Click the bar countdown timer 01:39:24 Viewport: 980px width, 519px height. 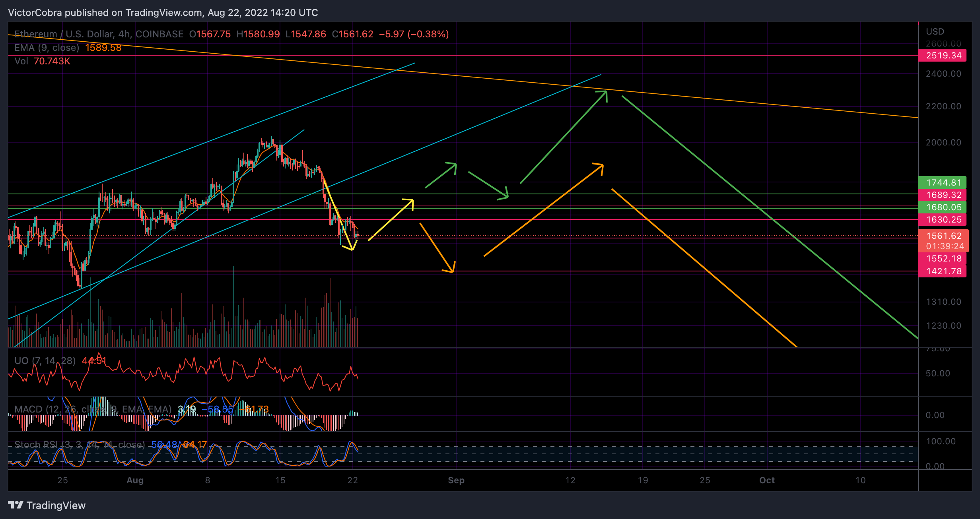(945, 246)
